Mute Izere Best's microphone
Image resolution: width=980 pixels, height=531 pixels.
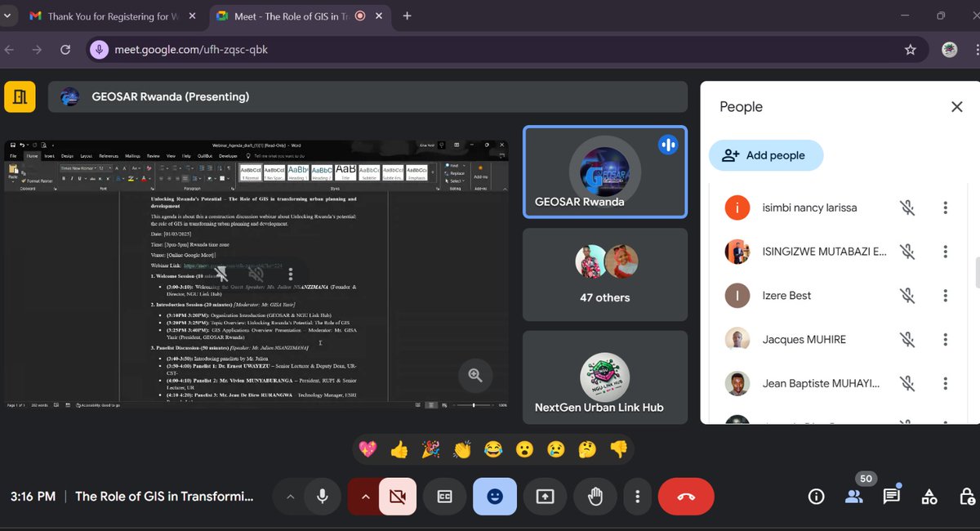coord(906,296)
